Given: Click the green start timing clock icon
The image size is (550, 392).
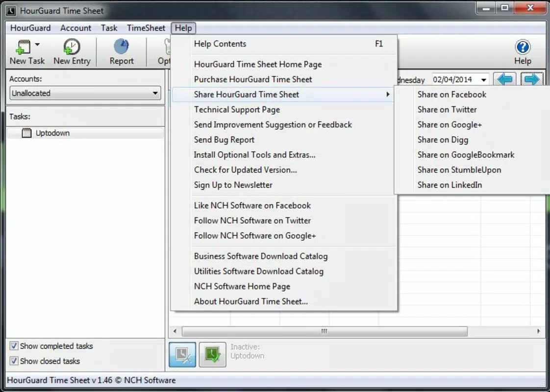Looking at the screenshot, I should [213, 355].
